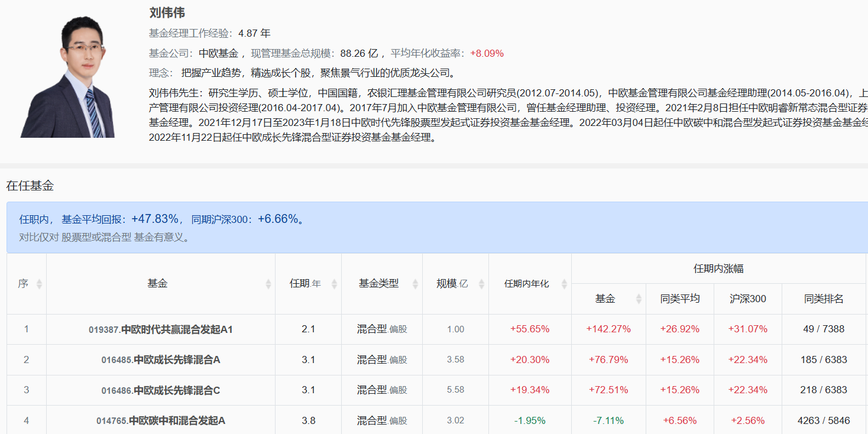
Task: Click 同期沪深300 +6.66% value
Action: pos(278,219)
